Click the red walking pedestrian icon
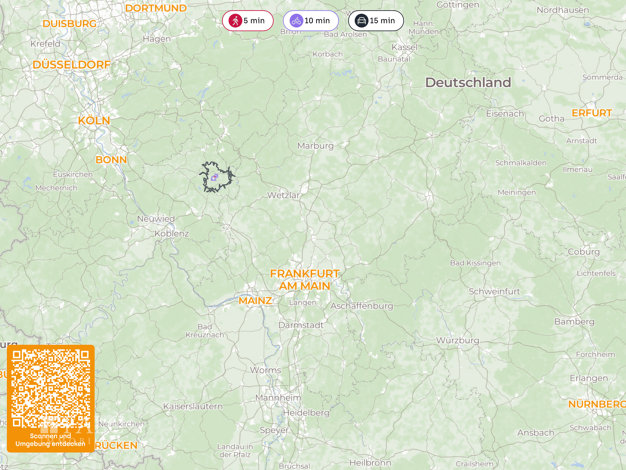The height and width of the screenshot is (470, 626). 235,20
